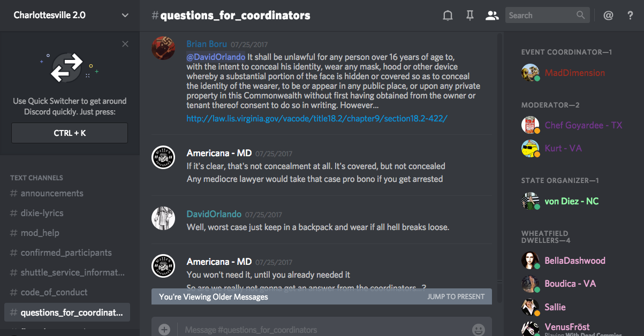Type in the Search field
The image size is (644, 336).
[x=541, y=16]
